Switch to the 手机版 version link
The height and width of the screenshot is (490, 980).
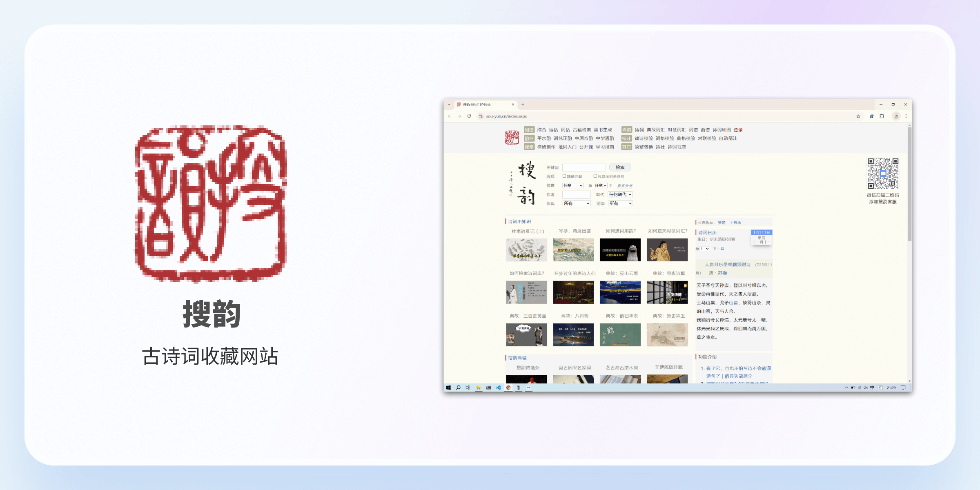(735, 223)
